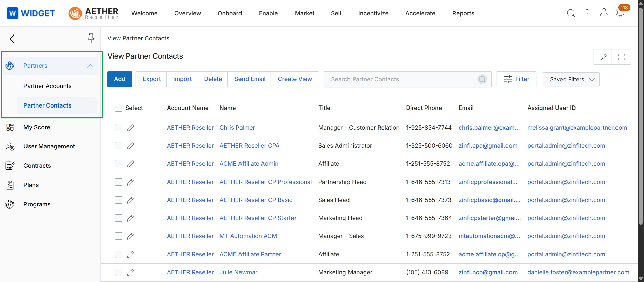Viewport: 644px width, 282px height.
Task: Open notifications bell with 113 badge
Action: tap(620, 13)
